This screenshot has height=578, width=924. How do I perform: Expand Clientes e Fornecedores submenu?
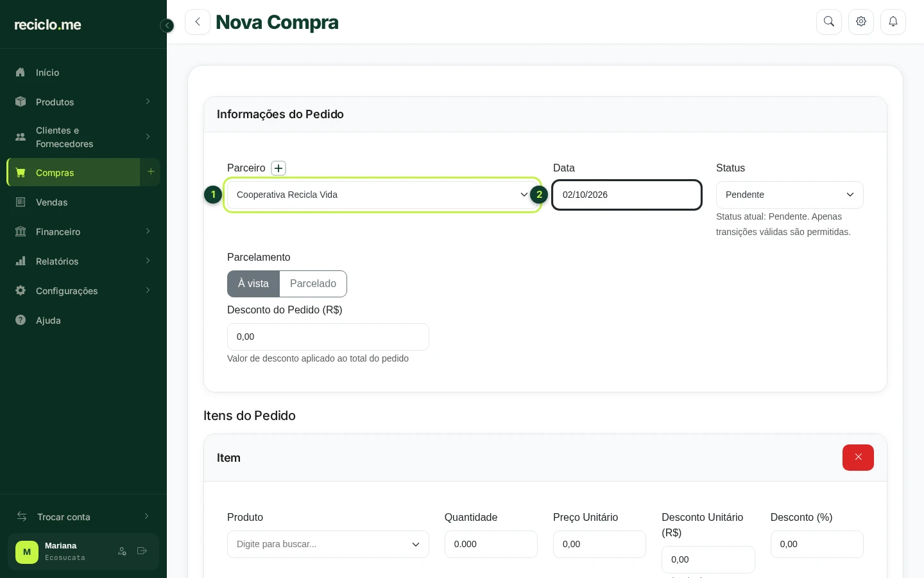click(x=83, y=137)
